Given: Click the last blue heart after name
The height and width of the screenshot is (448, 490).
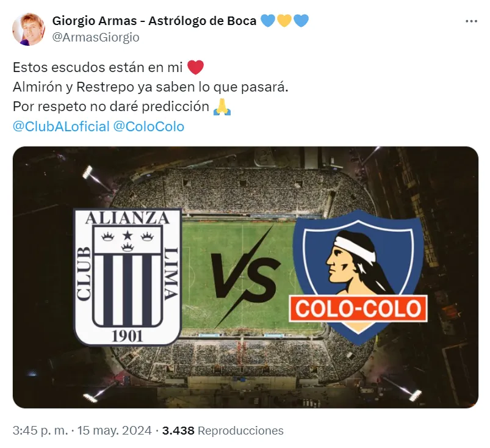Looking at the screenshot, I should (x=301, y=21).
